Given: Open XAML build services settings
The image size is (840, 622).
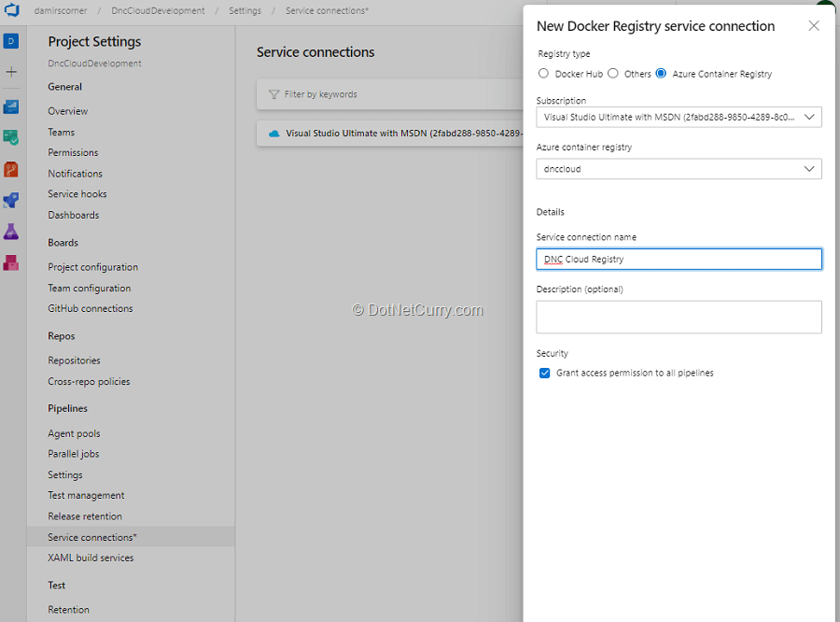Looking at the screenshot, I should tap(91, 558).
